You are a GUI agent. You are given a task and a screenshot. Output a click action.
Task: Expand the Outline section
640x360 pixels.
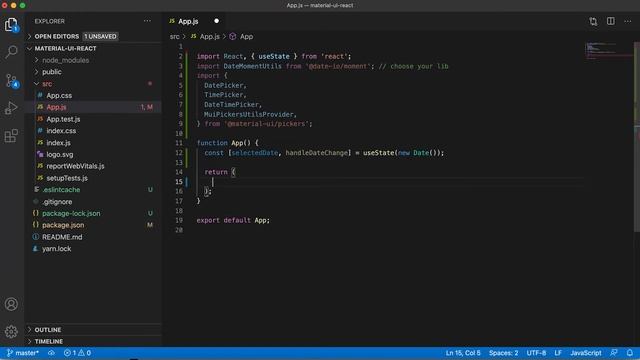(x=94, y=329)
